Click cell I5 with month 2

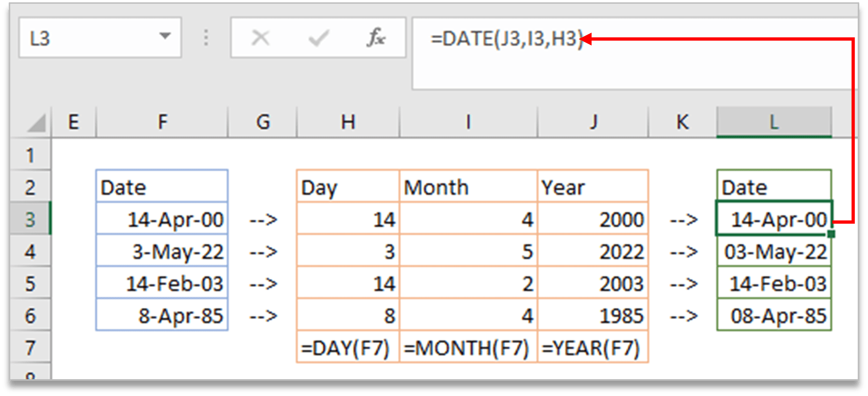tap(468, 283)
